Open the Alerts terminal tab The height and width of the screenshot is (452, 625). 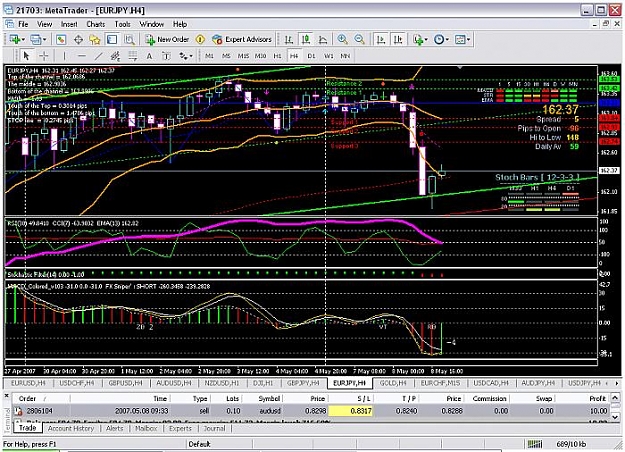(114, 428)
